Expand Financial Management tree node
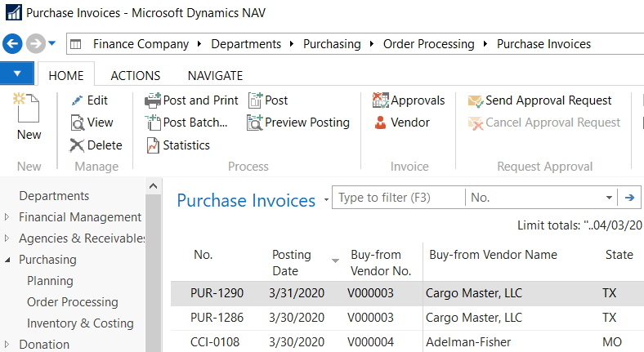This screenshot has width=644, height=352. (x=7, y=217)
